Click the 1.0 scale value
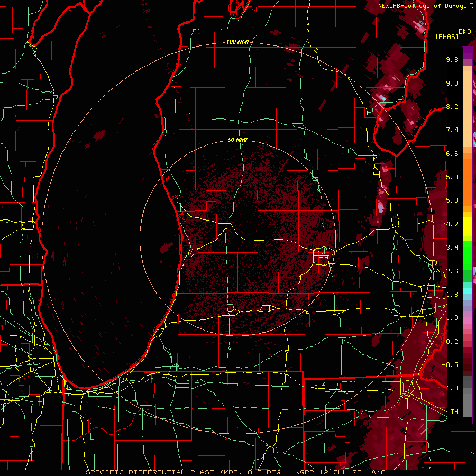This screenshot has width=476, height=476. tap(452, 318)
